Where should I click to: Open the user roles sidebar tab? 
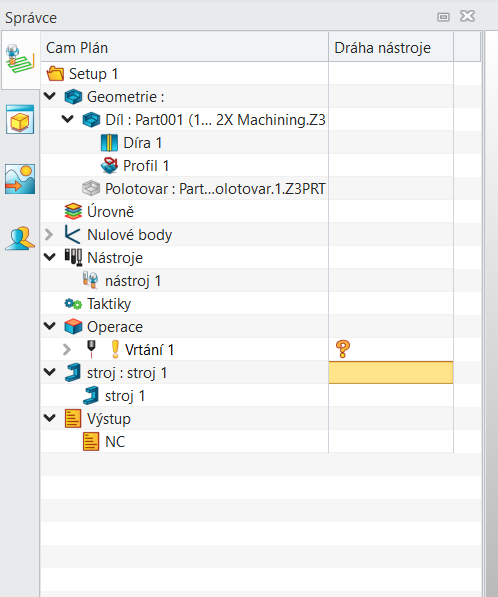20,238
